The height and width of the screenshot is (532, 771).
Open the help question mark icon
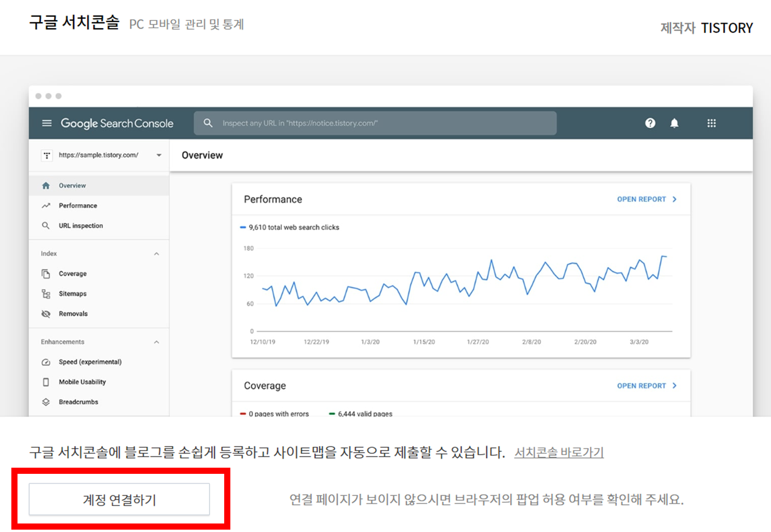pos(650,123)
